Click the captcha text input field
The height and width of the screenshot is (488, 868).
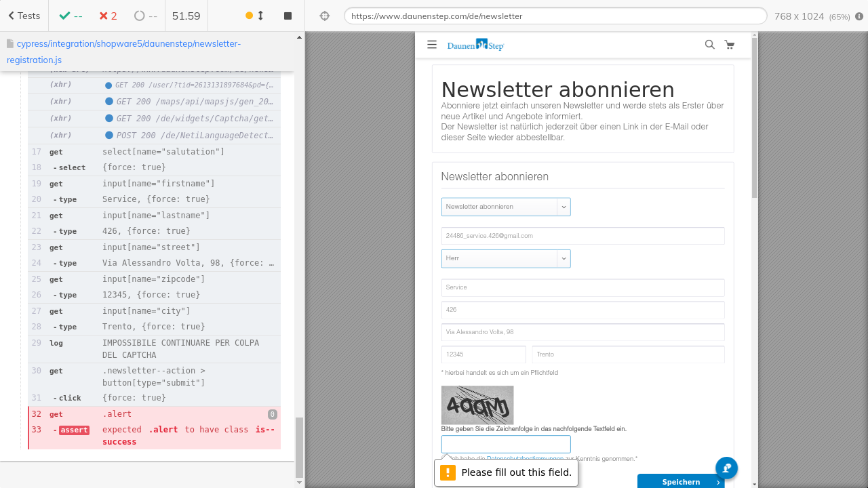506,444
